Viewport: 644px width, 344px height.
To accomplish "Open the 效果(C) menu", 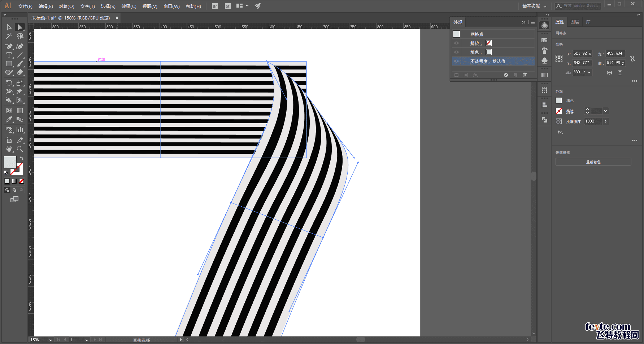I will tap(129, 6).
